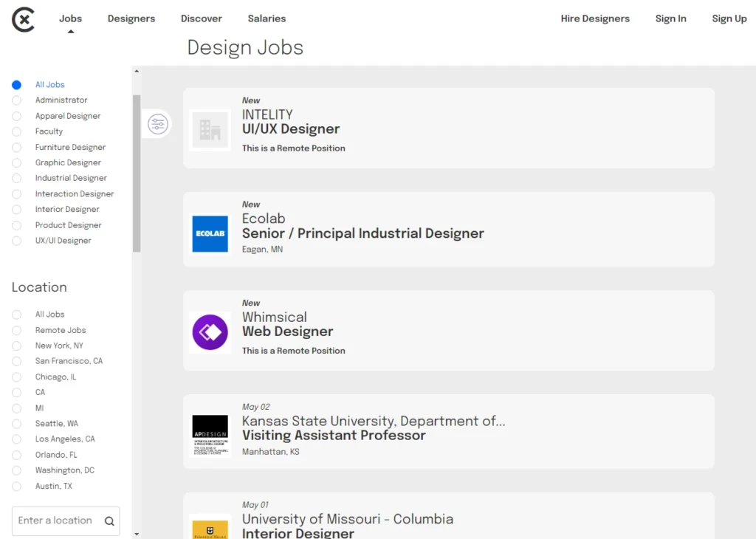Select the Seattle, WA radio button
Image resolution: width=756 pixels, height=539 pixels.
tap(16, 425)
